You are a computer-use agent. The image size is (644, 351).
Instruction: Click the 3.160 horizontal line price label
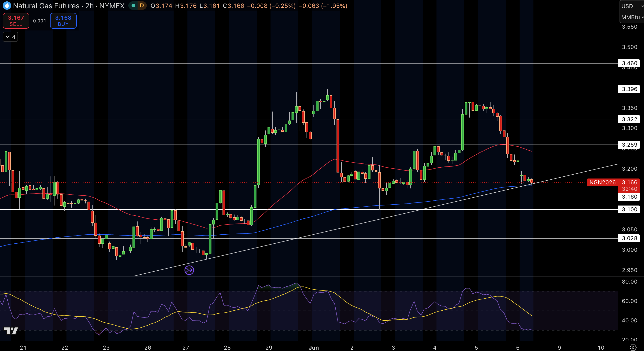click(x=629, y=197)
